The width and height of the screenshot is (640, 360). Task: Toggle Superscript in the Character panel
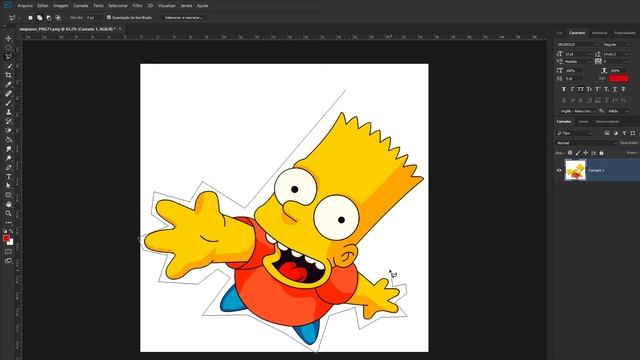(598, 89)
